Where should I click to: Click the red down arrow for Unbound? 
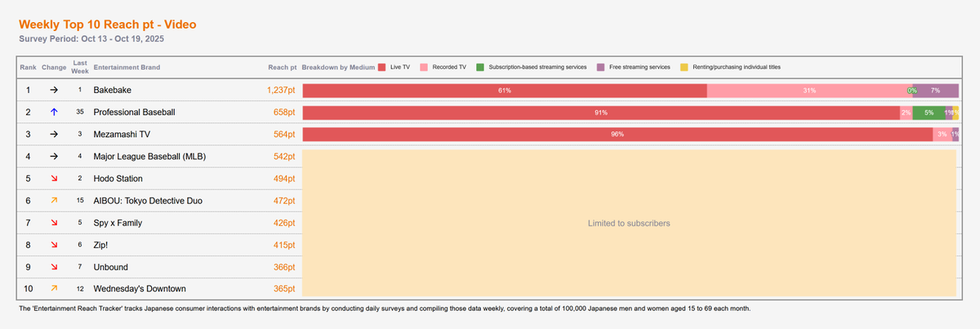coord(54,266)
